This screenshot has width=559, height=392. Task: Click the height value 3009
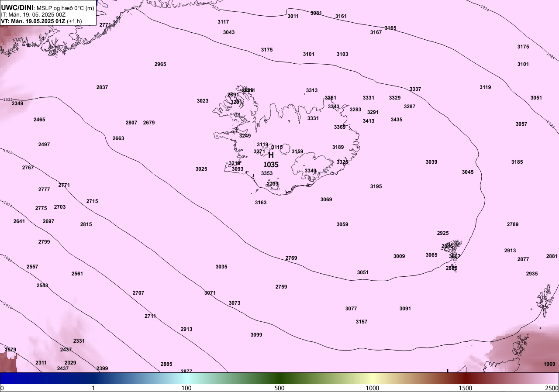tap(399, 256)
